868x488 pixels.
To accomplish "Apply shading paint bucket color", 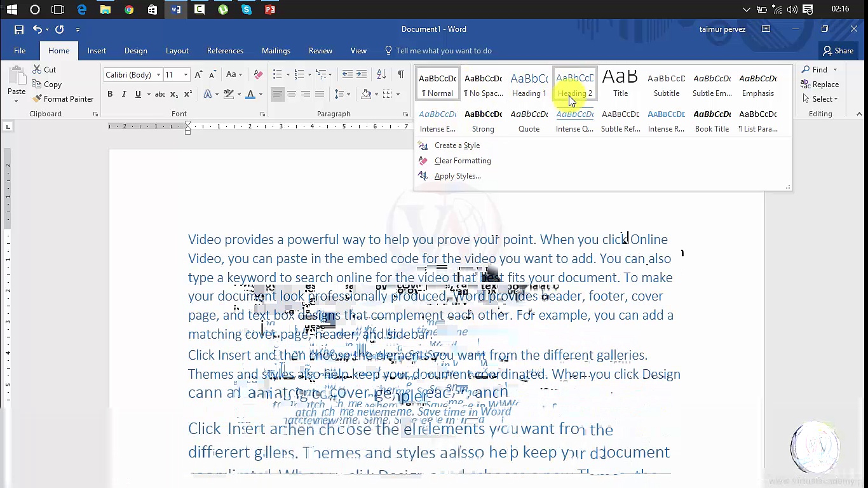I will point(366,94).
